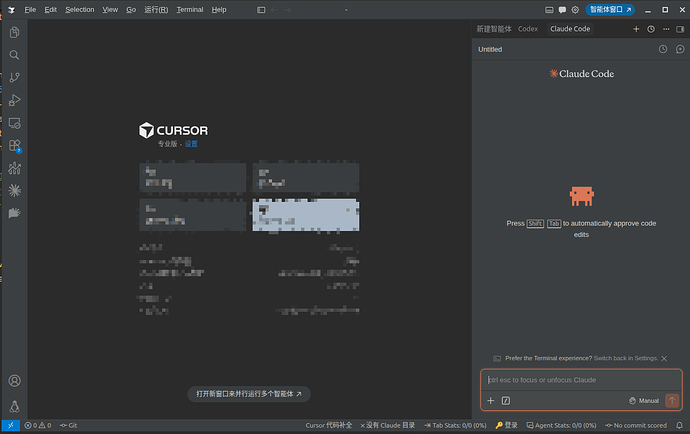Open the Claude Code starburst icon in sidebar
Image resolution: width=690 pixels, height=434 pixels.
15,191
